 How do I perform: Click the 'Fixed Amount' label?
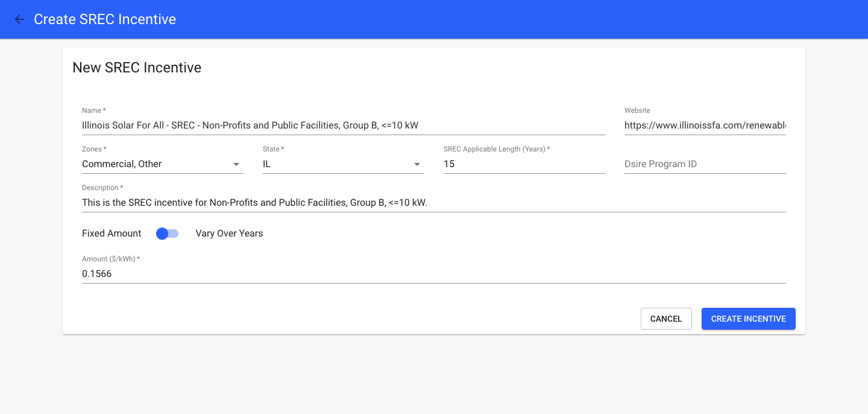click(x=112, y=234)
